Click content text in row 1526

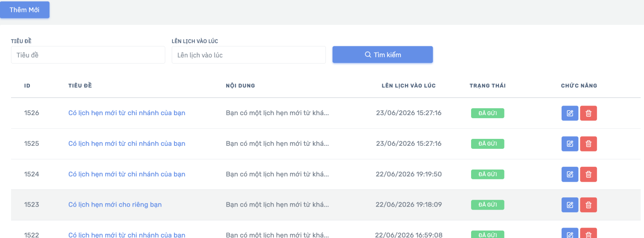point(277,113)
